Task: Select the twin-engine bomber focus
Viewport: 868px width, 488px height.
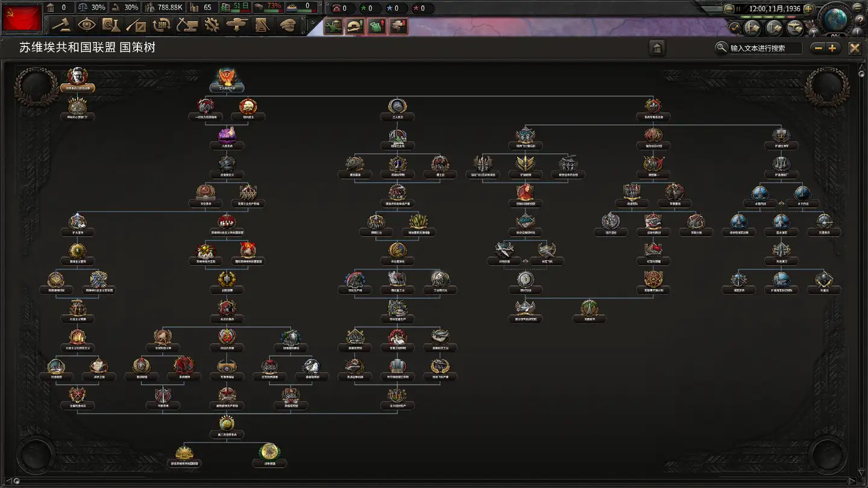Action: tap(546, 251)
